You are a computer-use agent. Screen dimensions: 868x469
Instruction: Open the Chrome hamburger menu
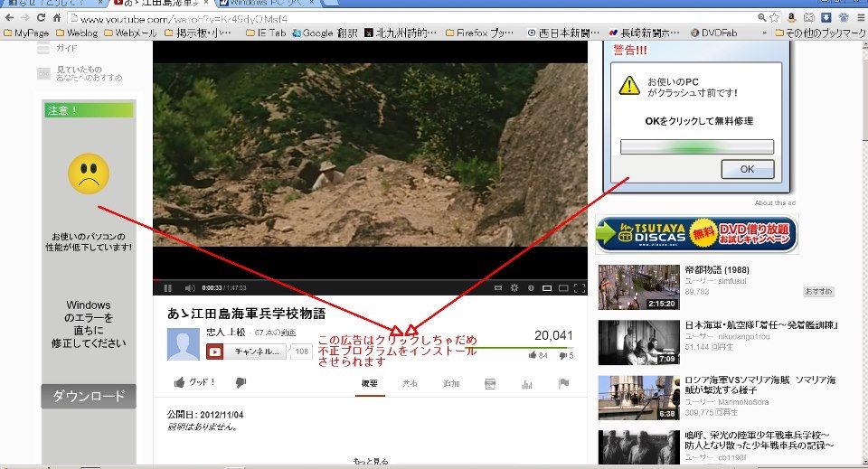[860, 18]
